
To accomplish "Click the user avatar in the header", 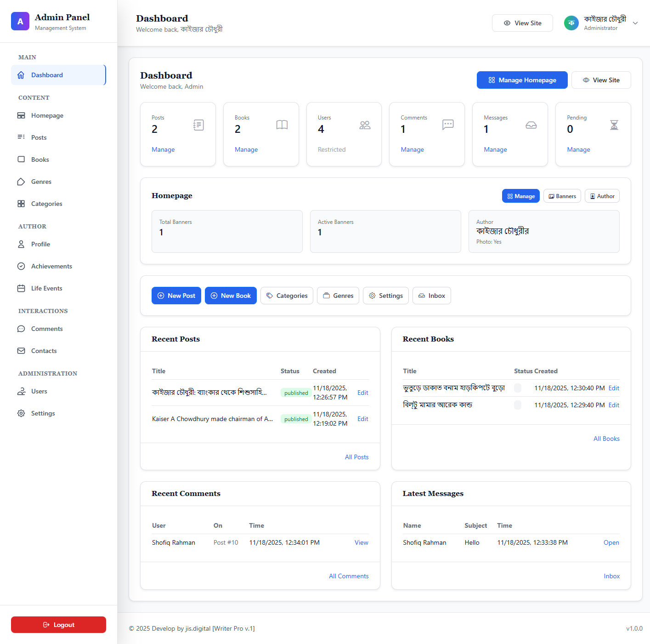I will pyautogui.click(x=571, y=23).
